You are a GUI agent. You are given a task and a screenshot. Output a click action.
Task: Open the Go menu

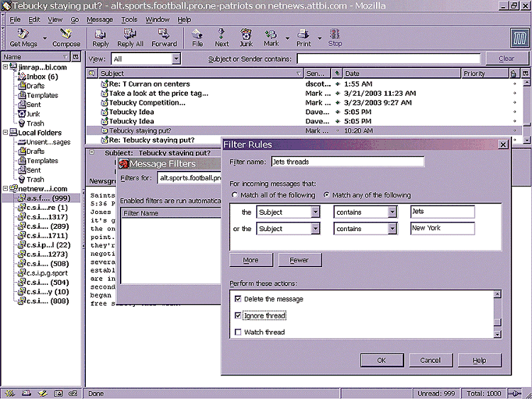(x=74, y=20)
